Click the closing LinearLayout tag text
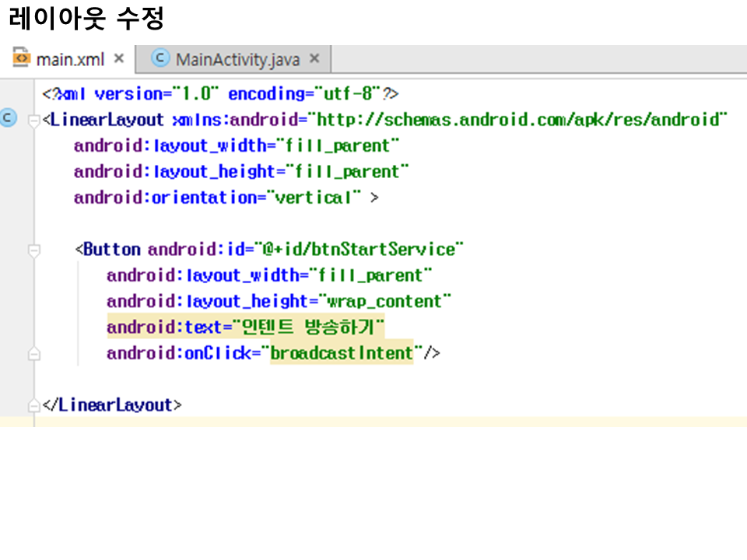 [112, 405]
